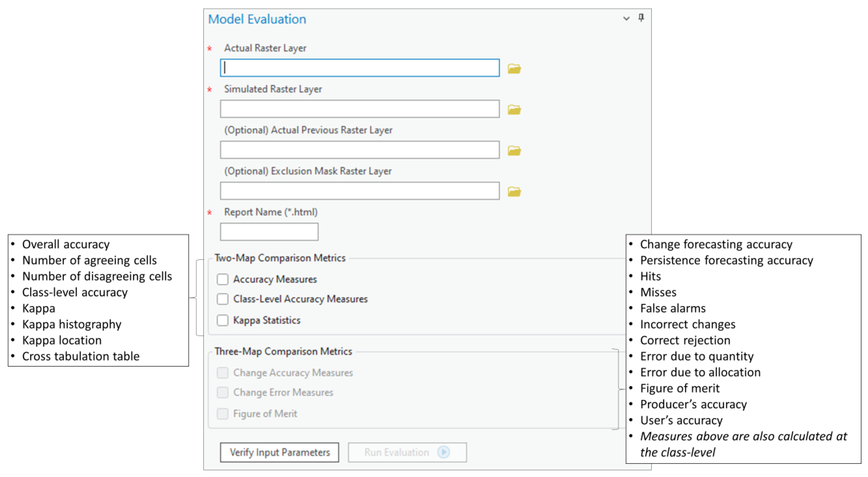This screenshot has height=477, width=868.
Task: Toggle the Kappa Statistics checkbox
Action: pos(222,320)
